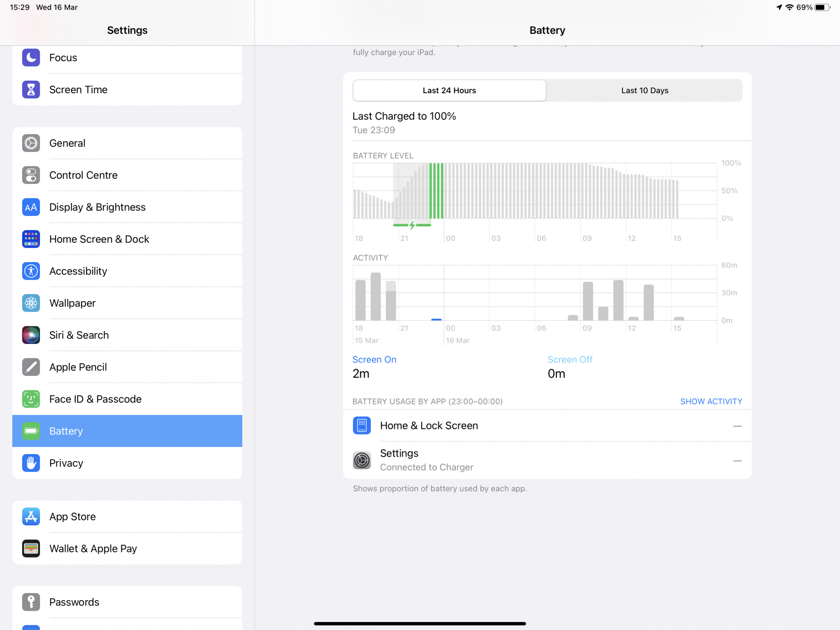Tap the Control Centre toggles icon
The height and width of the screenshot is (630, 840).
(x=31, y=175)
